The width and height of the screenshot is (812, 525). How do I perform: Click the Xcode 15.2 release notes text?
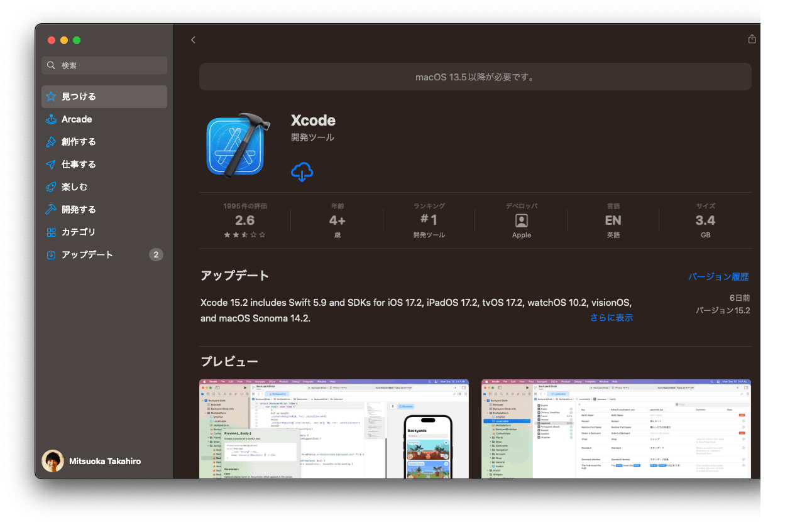[x=416, y=310]
